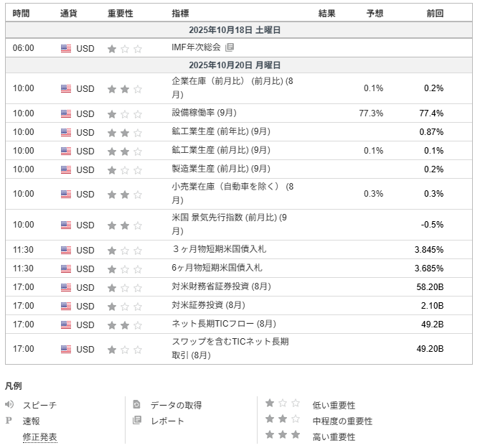Click the US flag in 製造業生産 row

point(66,169)
